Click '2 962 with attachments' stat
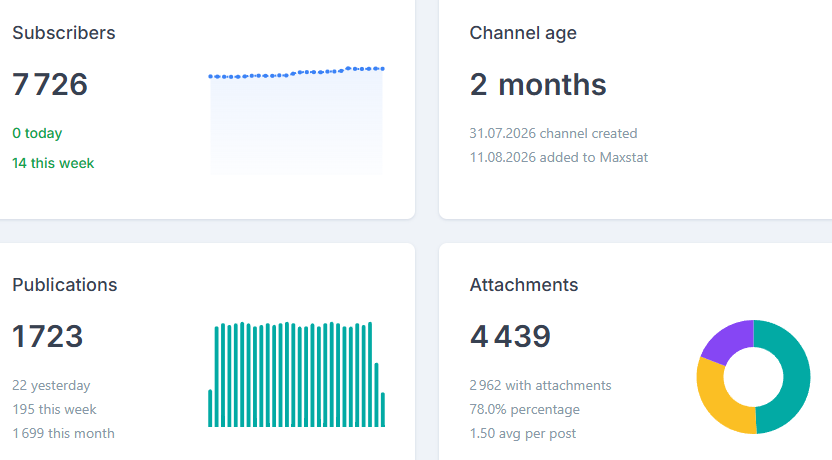This screenshot has width=832, height=460. 540,385
